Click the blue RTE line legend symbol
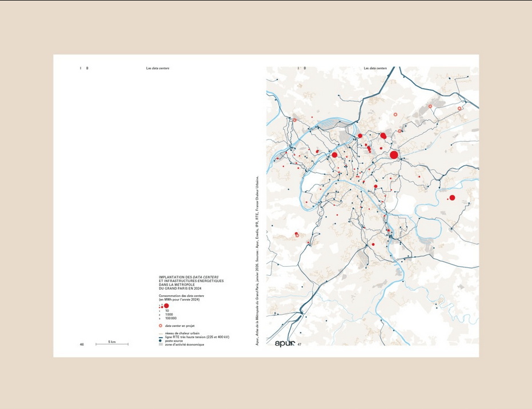This screenshot has height=409, width=532. coord(161,338)
